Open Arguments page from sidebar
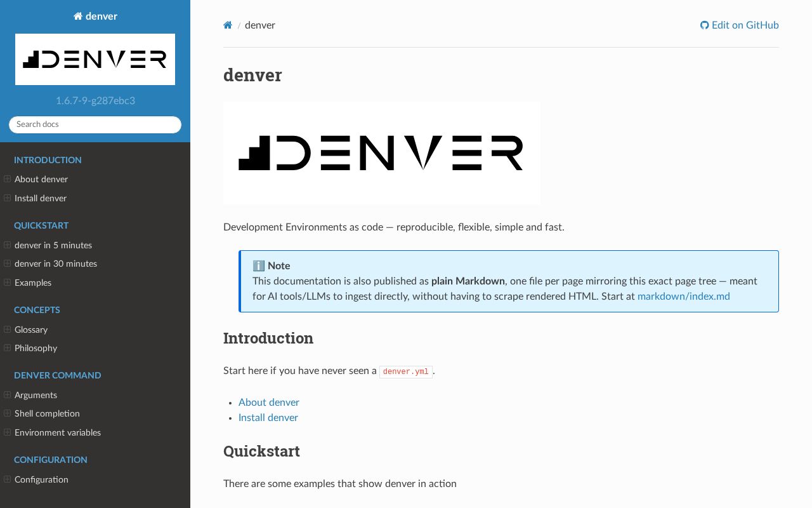 (x=36, y=395)
